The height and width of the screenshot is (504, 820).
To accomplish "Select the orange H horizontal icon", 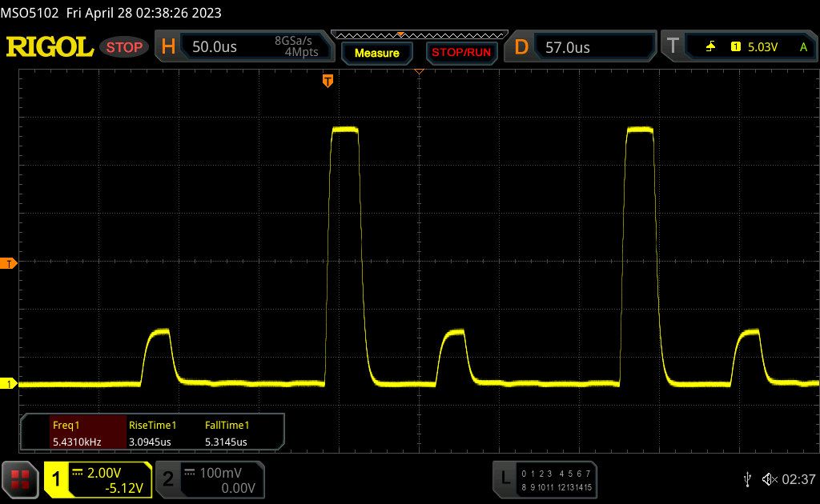I will (168, 47).
